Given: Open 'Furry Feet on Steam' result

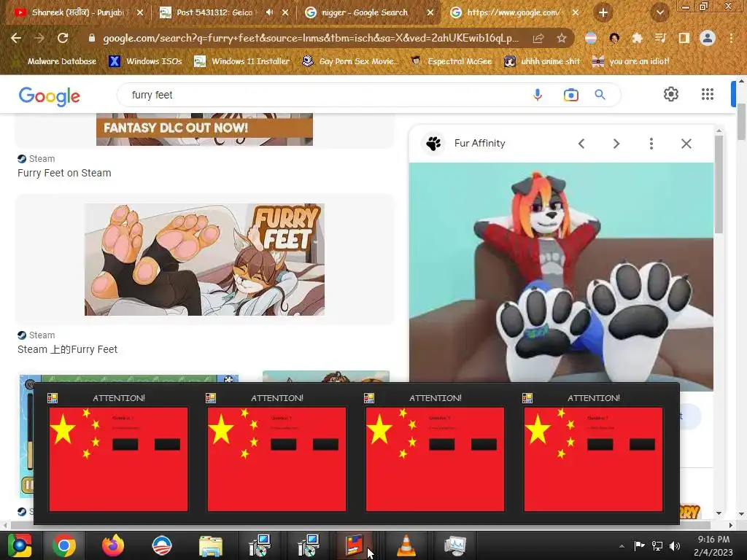Looking at the screenshot, I should [64, 173].
